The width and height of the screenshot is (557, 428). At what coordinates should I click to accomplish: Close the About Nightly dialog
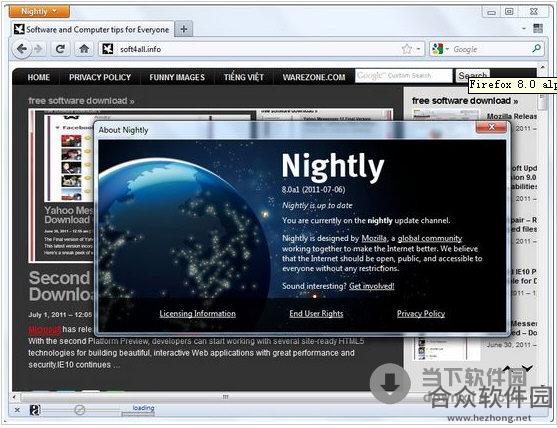pos(491,127)
